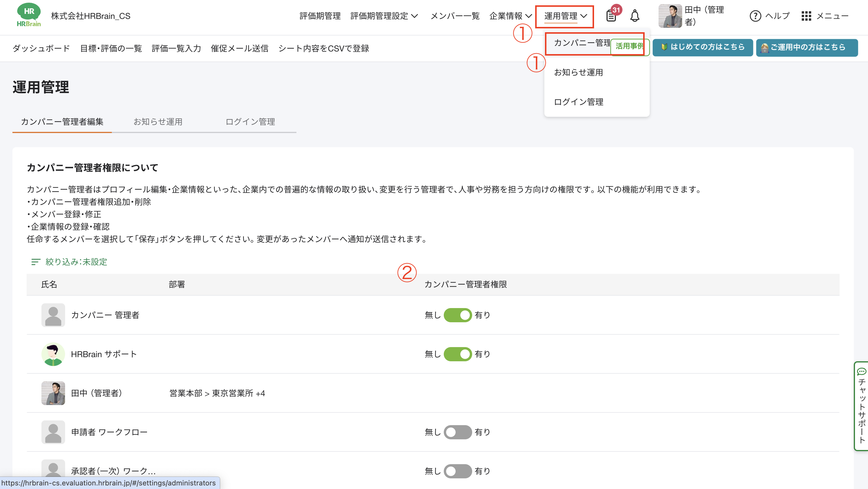Open the notification bell
The image size is (868, 489).
click(635, 16)
